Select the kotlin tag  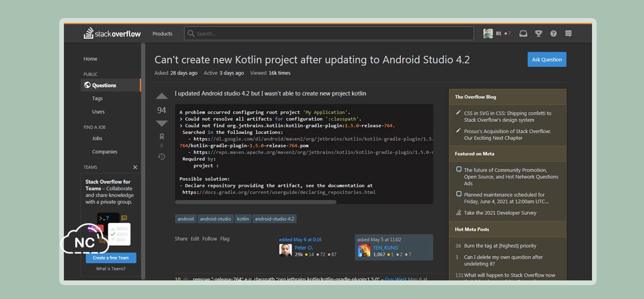pos(243,219)
